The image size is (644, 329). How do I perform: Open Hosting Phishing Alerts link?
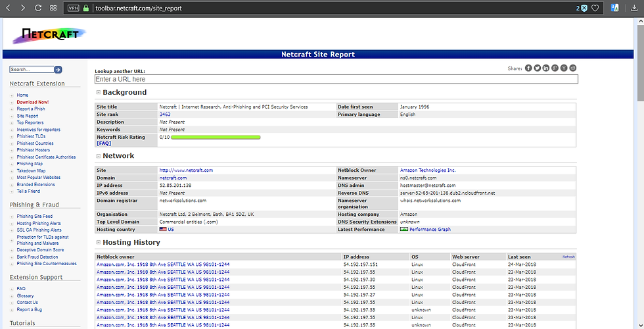[x=39, y=223]
